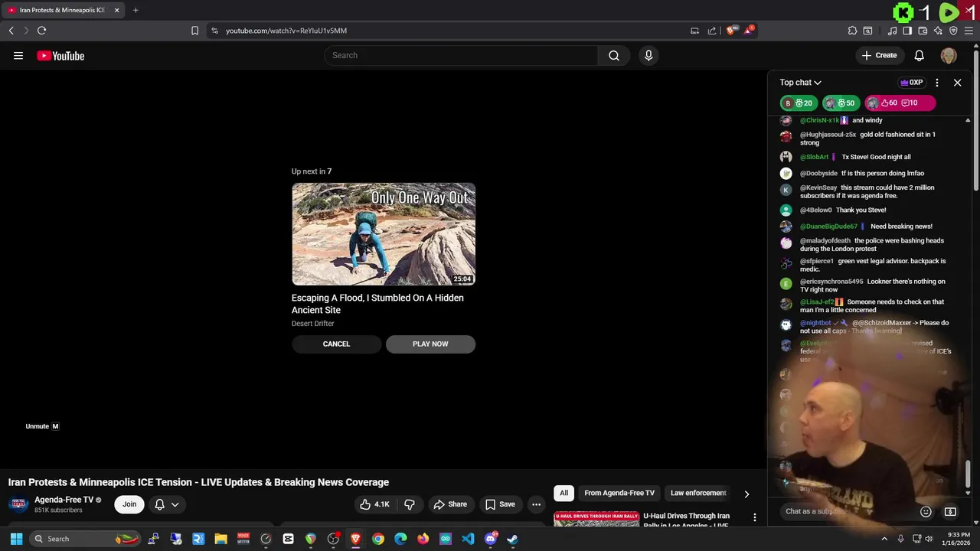
Task: Dislike the video
Action: click(410, 504)
